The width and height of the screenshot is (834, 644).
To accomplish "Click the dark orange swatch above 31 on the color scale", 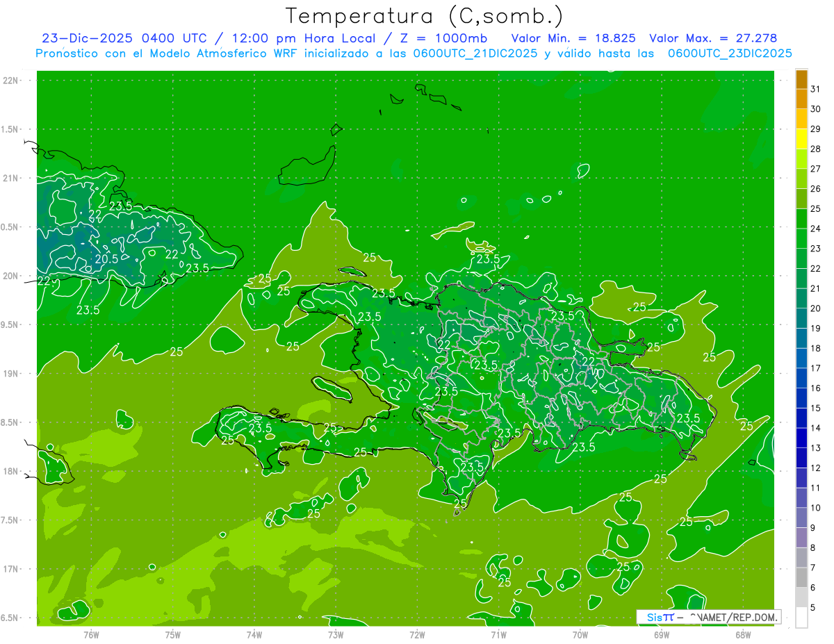I will tap(801, 79).
